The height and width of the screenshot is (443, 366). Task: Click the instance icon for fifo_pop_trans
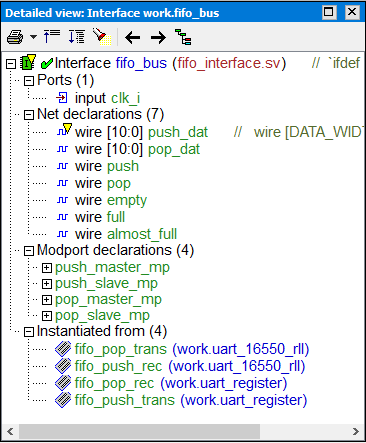(63, 349)
